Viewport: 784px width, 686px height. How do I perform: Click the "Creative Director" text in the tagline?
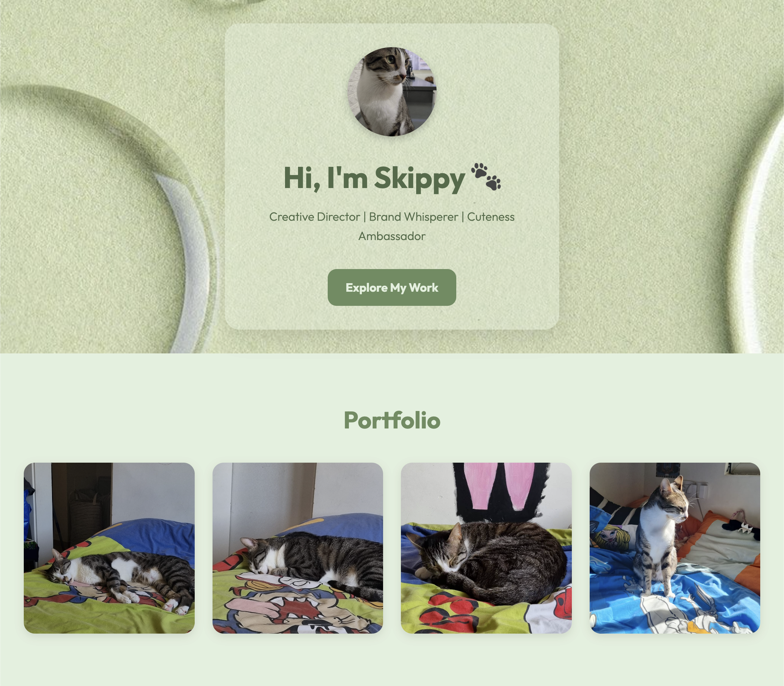click(x=315, y=217)
